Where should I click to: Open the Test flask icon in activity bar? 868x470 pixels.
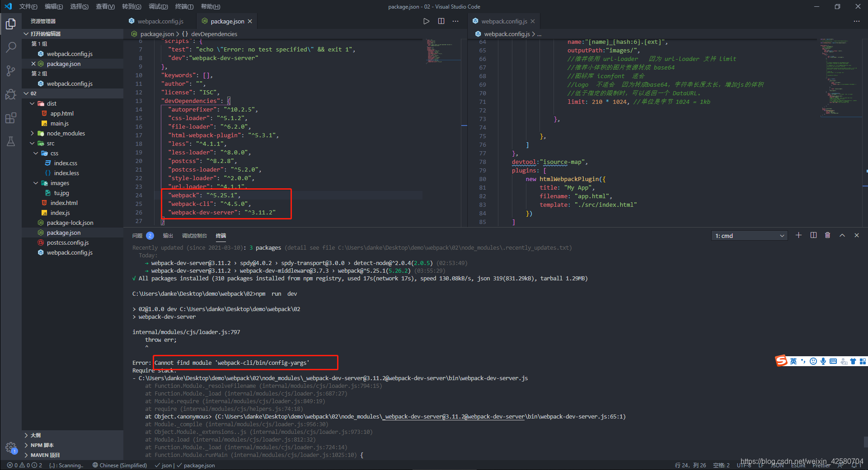pyautogui.click(x=11, y=141)
